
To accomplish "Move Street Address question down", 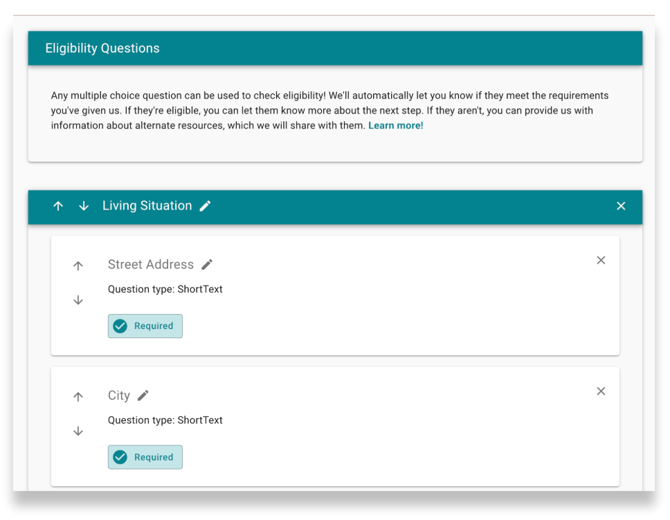I will [78, 300].
